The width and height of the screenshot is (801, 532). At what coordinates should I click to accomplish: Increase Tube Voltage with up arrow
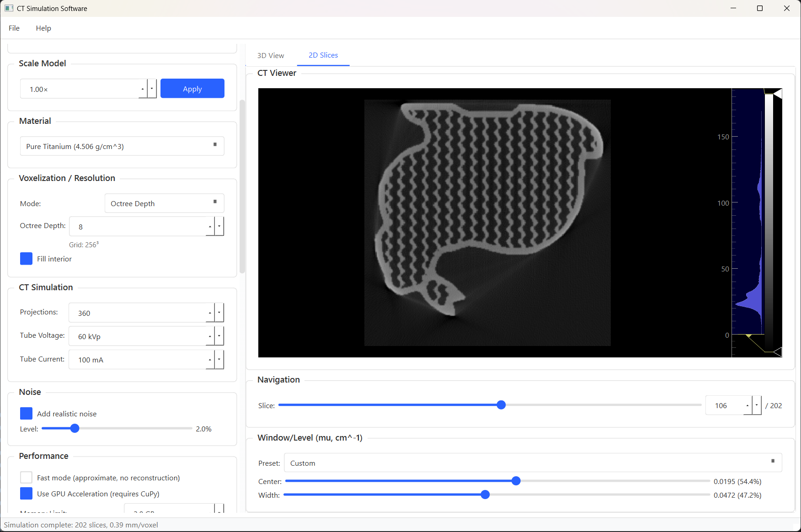click(x=210, y=336)
